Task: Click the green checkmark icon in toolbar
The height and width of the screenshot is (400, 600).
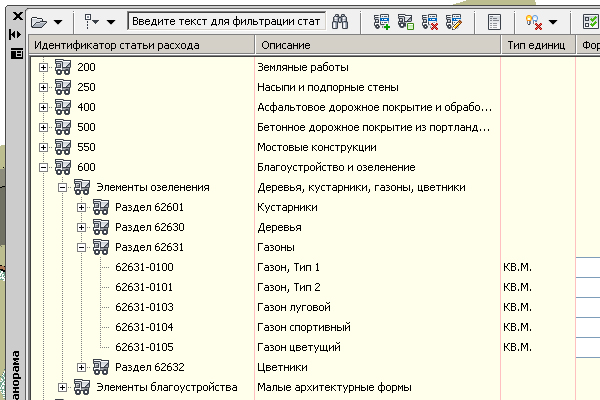Action: [x=590, y=22]
